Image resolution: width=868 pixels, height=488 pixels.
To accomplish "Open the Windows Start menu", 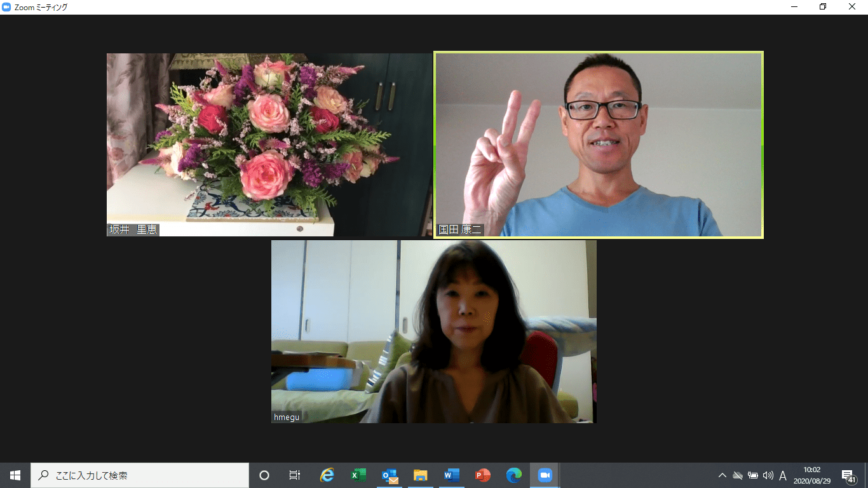I will 15,475.
